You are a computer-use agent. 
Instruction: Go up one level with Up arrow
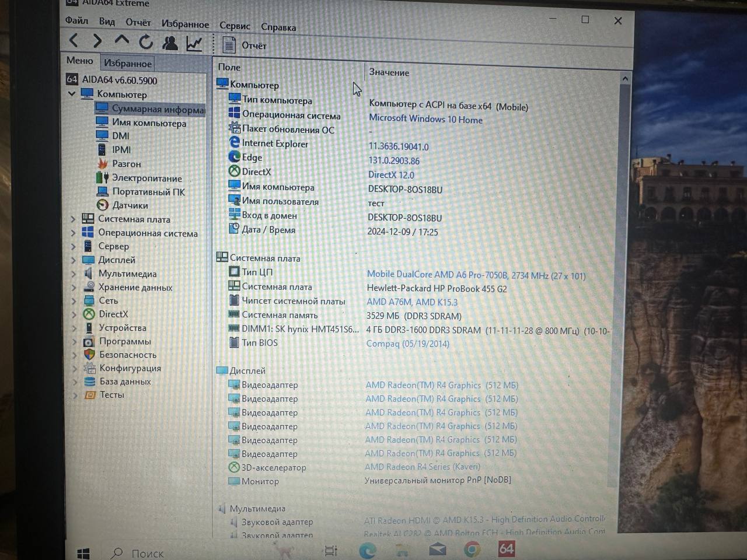121,40
